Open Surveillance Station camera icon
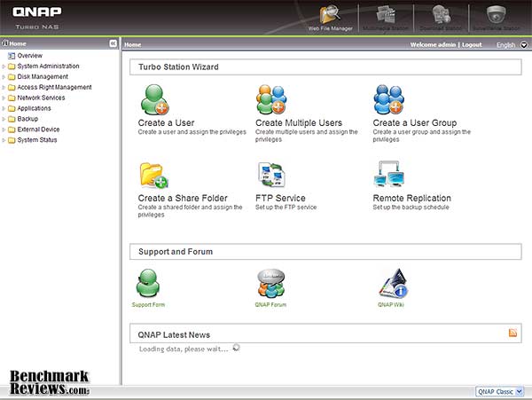 coord(497,14)
